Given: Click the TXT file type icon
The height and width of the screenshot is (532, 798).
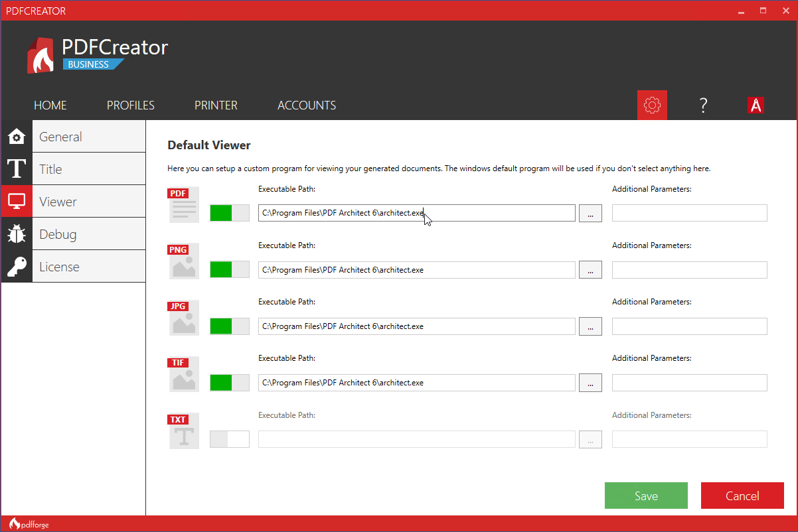Looking at the screenshot, I should (183, 431).
